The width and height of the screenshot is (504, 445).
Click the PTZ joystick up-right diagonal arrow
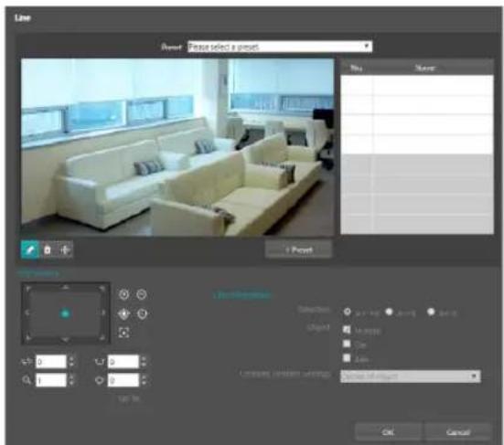pos(102,289)
